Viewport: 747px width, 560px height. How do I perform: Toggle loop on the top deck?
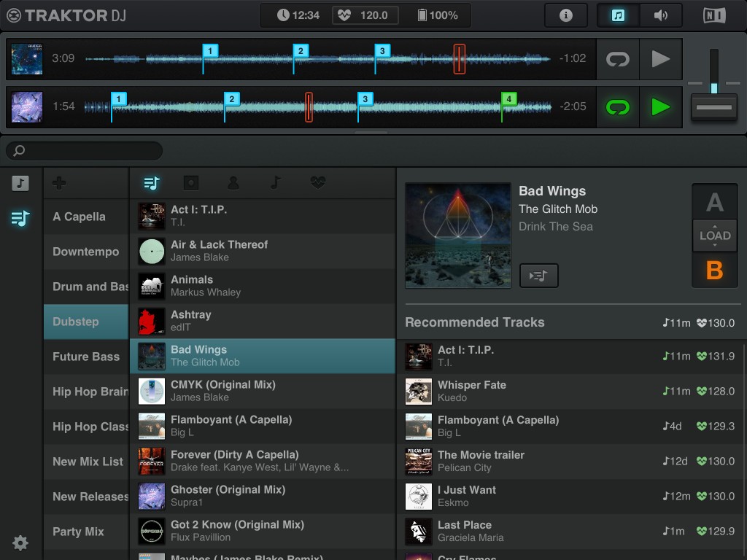click(618, 59)
